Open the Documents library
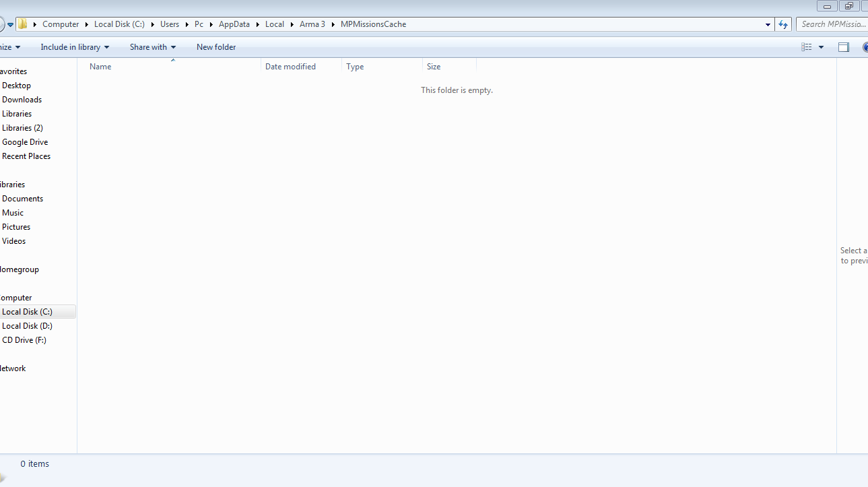Screen dimensions: 868x487 click(x=22, y=199)
